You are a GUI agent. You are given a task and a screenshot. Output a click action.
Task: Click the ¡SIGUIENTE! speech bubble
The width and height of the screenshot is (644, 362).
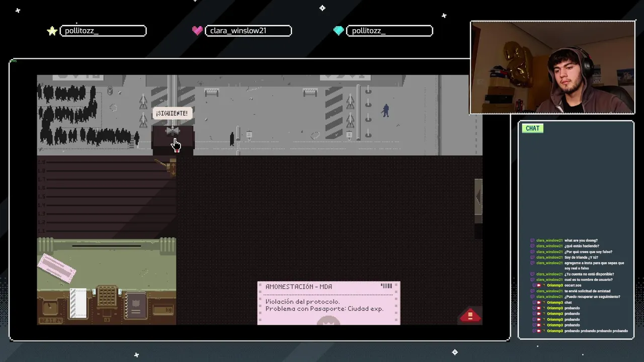click(x=172, y=113)
